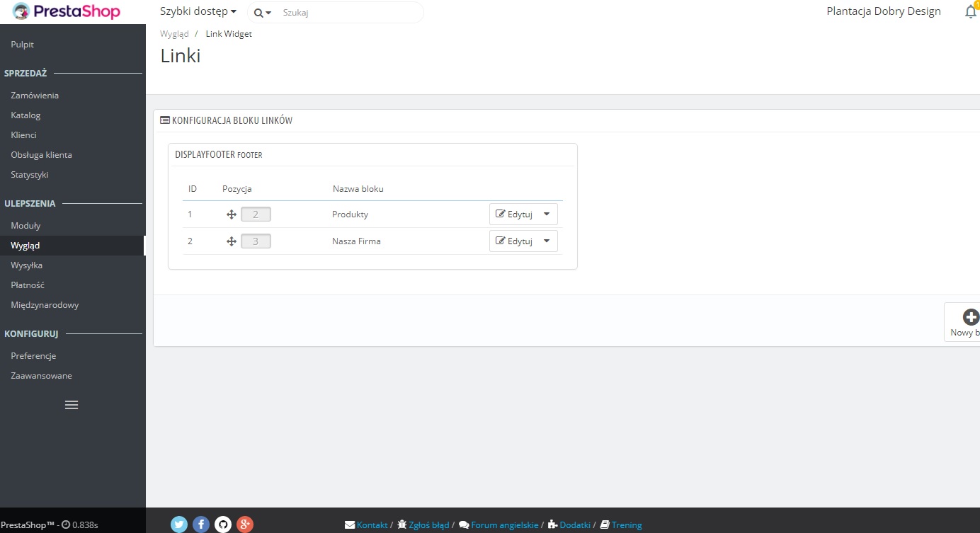The width and height of the screenshot is (980, 533).
Task: Open Obsługa klienta in the sidebar
Action: [41, 155]
